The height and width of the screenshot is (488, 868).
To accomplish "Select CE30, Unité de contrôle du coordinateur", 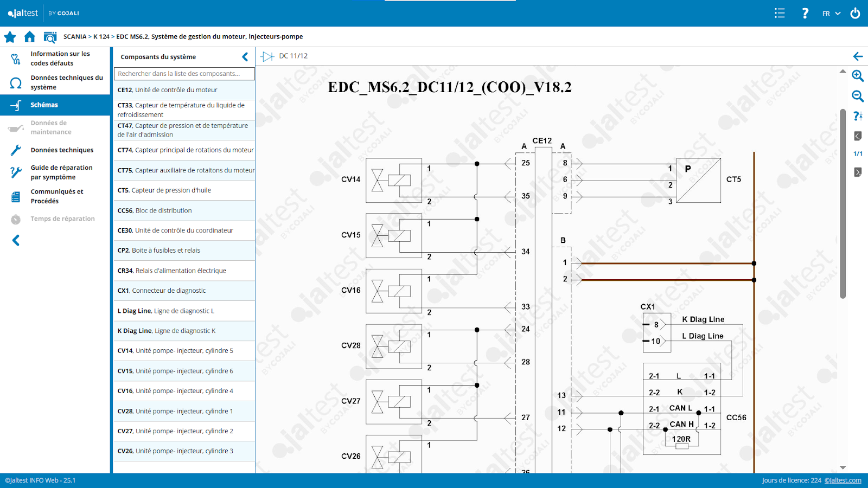I will point(184,230).
